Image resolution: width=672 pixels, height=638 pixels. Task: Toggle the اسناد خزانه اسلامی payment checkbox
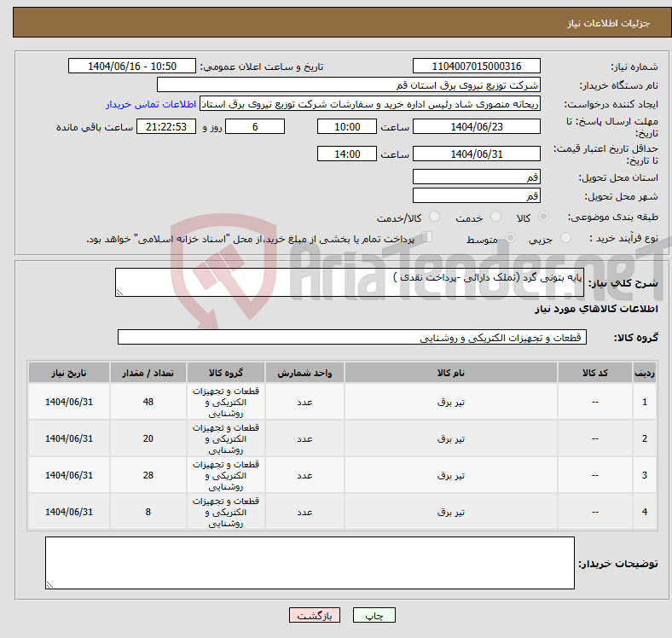(x=427, y=236)
